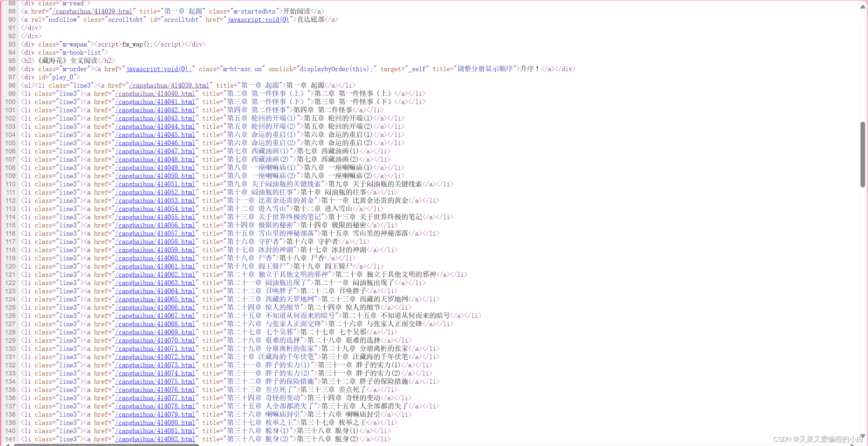Screen dimensions: 868x446
Task: Open link /canghaihua/414050.html
Action: click(x=155, y=176)
